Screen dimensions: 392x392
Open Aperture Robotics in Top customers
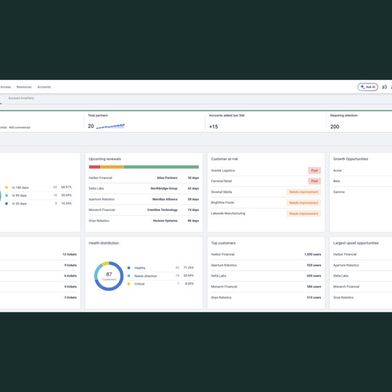(x=224, y=265)
